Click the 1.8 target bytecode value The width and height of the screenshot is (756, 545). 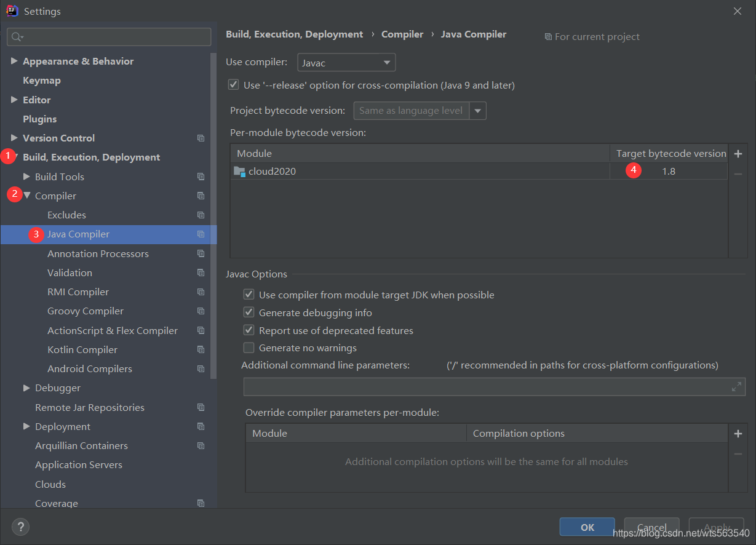pyautogui.click(x=669, y=172)
